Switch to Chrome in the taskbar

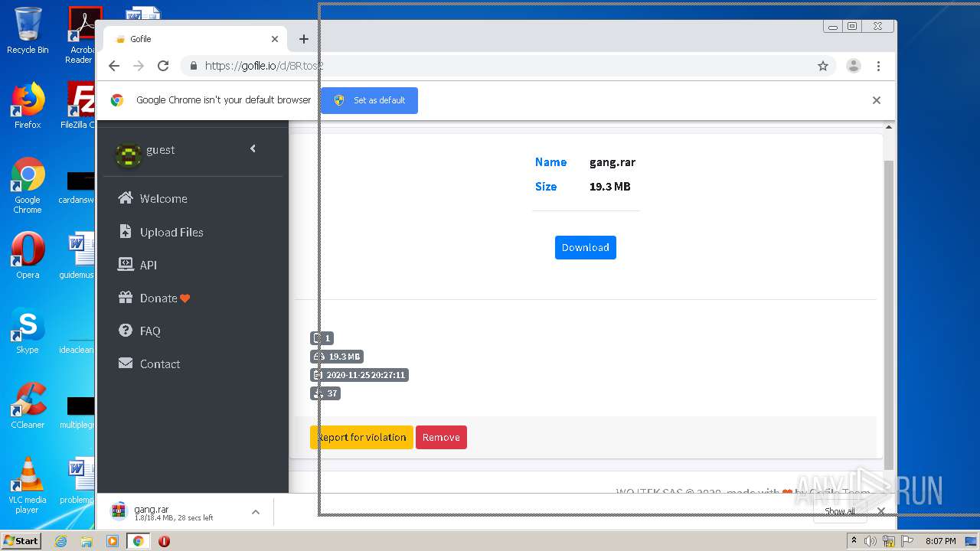(139, 541)
